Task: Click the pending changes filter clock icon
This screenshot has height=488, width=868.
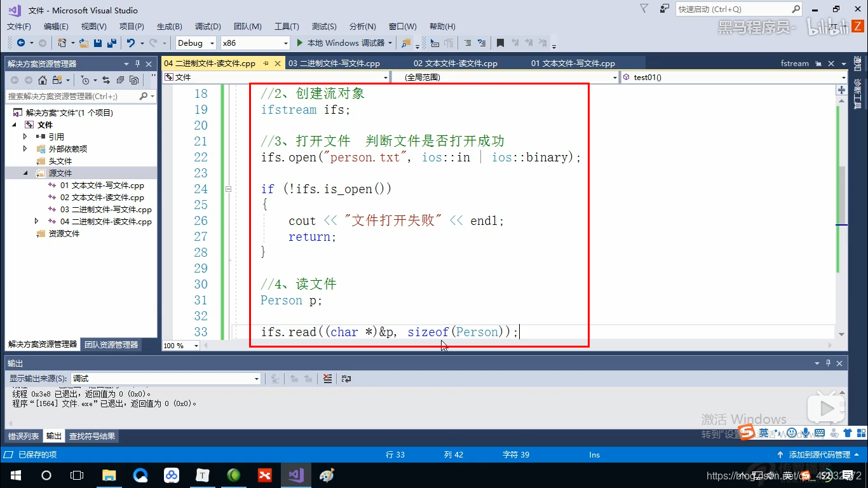Action: tap(85, 80)
